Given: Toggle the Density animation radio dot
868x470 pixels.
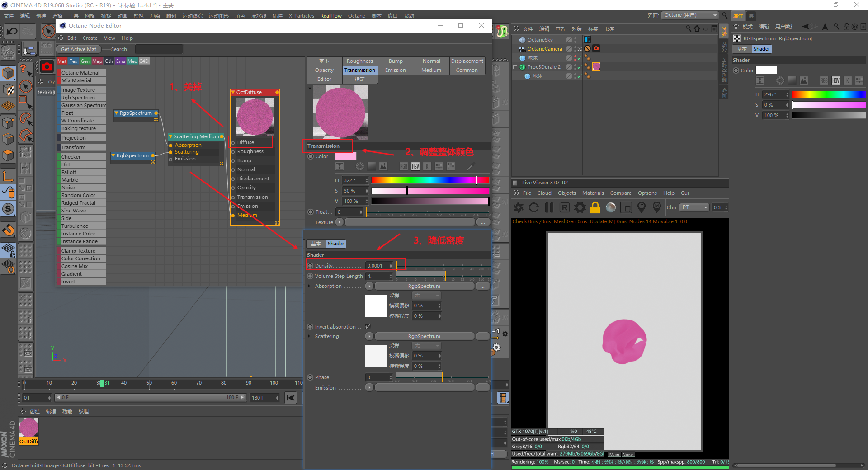Looking at the screenshot, I should pyautogui.click(x=310, y=266).
